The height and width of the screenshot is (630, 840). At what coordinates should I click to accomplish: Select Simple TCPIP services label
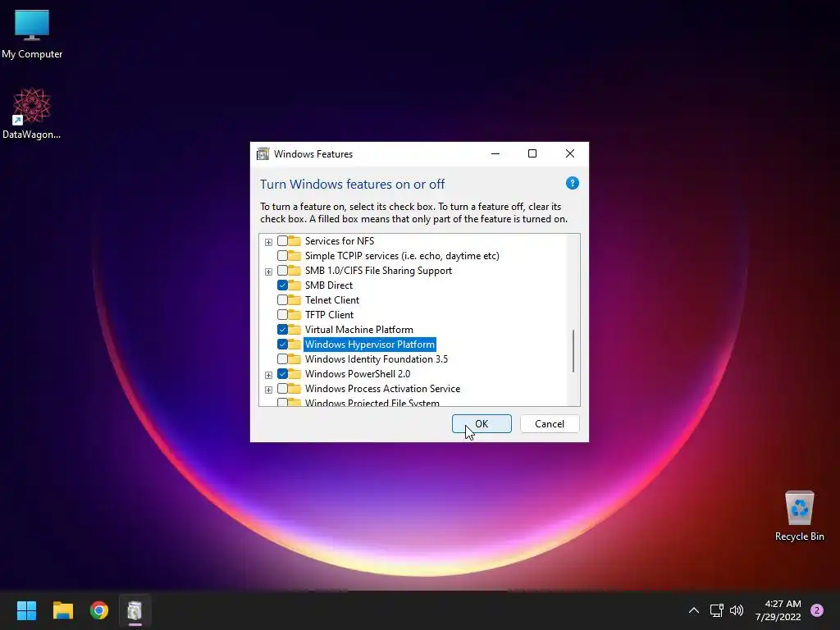pos(402,256)
